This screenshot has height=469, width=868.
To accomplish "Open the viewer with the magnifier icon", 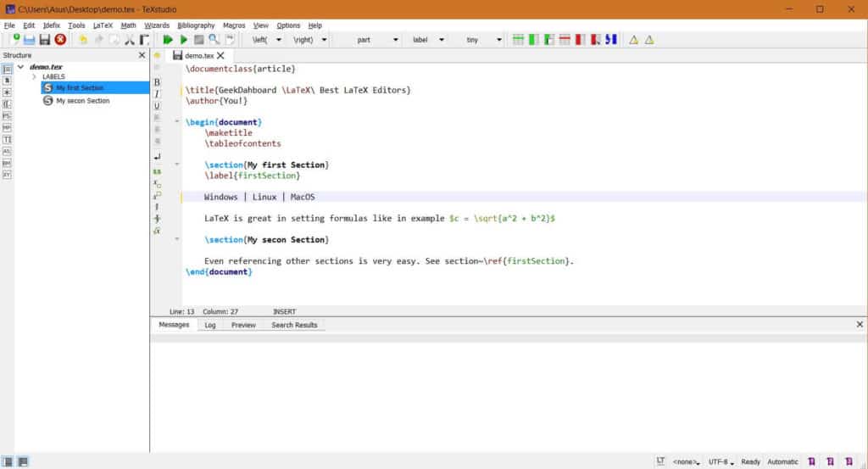I will tap(214, 40).
